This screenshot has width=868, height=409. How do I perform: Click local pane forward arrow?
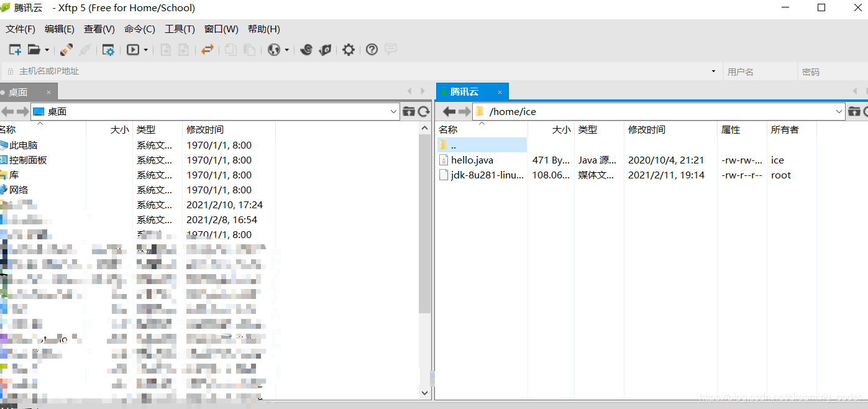point(22,111)
